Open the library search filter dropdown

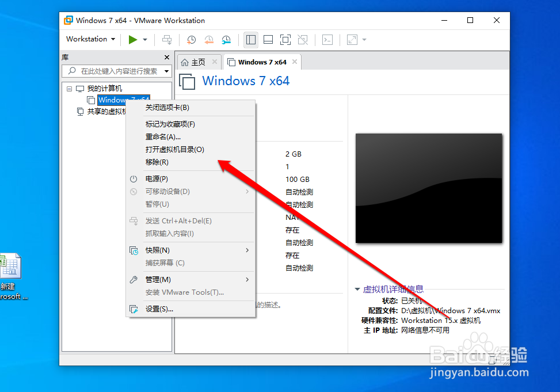pos(166,71)
